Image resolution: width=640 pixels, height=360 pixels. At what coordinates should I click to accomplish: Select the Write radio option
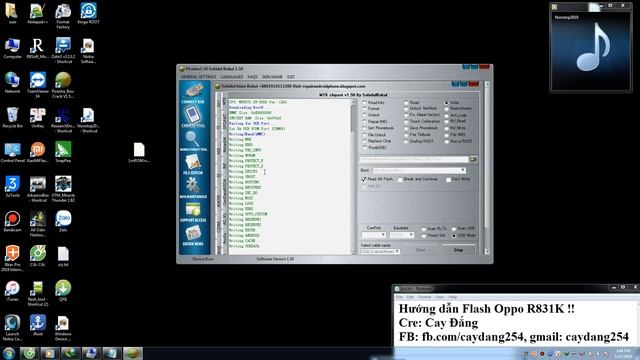tap(452, 103)
